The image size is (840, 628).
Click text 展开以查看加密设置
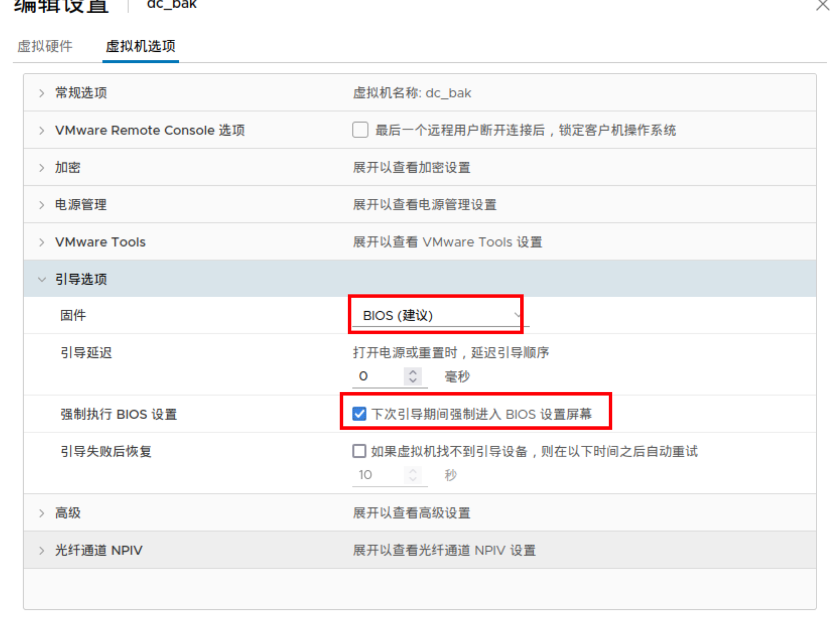pos(412,168)
